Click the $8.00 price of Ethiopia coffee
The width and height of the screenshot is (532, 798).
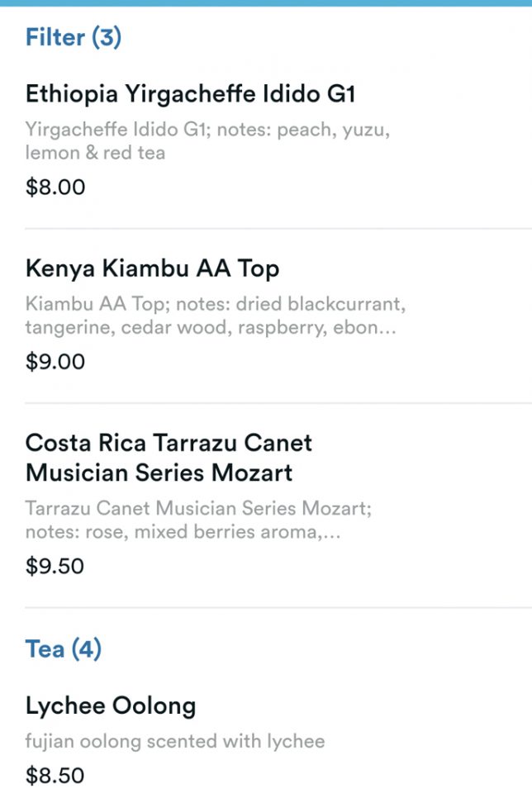[x=55, y=188]
